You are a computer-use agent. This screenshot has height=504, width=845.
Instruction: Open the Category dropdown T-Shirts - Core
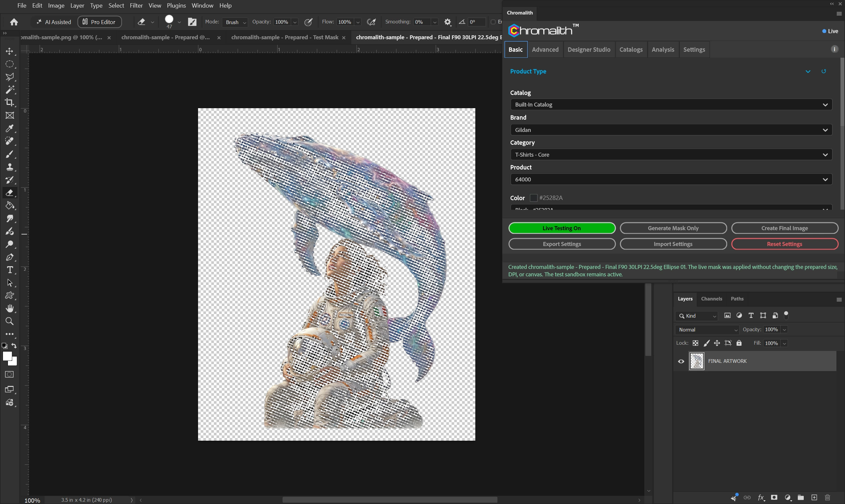tap(671, 154)
